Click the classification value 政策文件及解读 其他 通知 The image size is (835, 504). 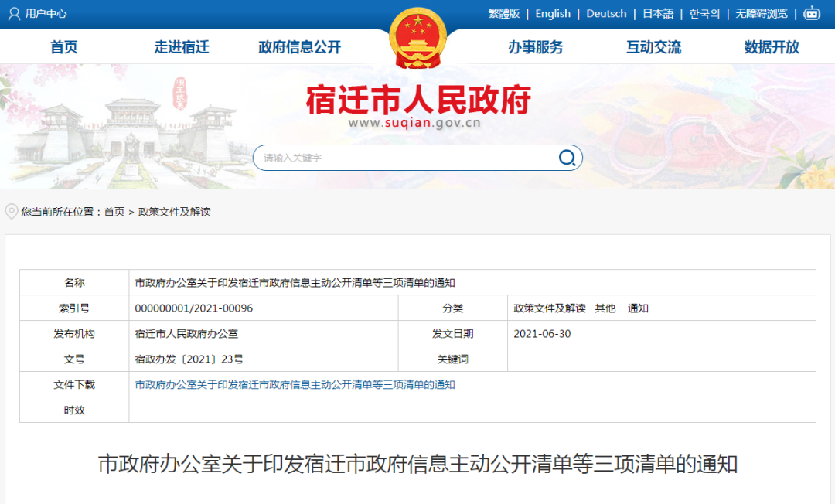coord(581,308)
